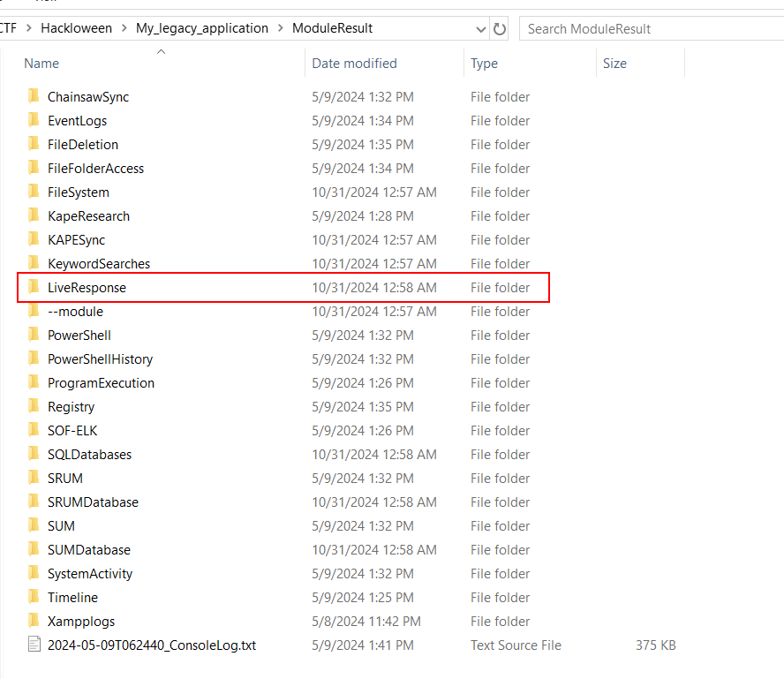
Task: Select the SRUM folder icon
Action: [x=34, y=478]
